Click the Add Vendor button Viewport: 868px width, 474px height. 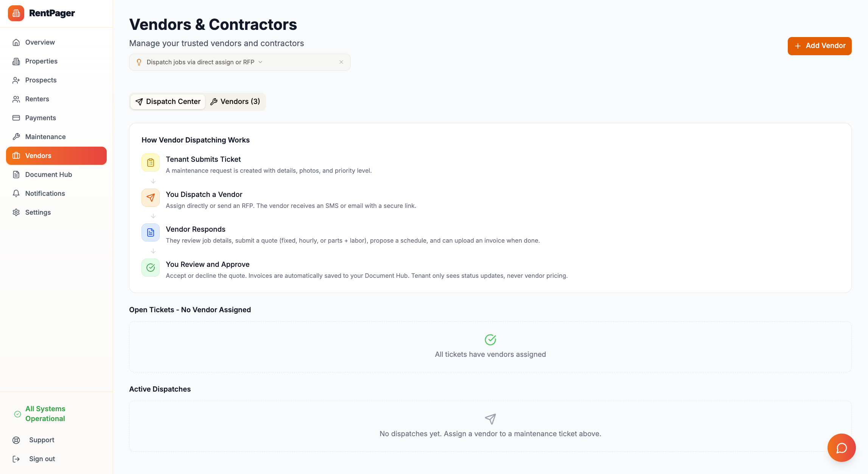[x=819, y=46]
